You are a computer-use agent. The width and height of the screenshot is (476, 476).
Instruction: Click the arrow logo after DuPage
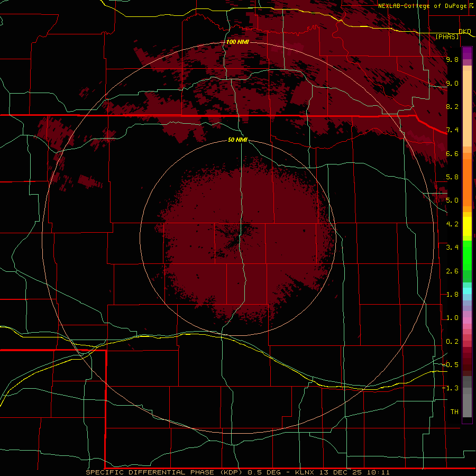click(x=472, y=5)
